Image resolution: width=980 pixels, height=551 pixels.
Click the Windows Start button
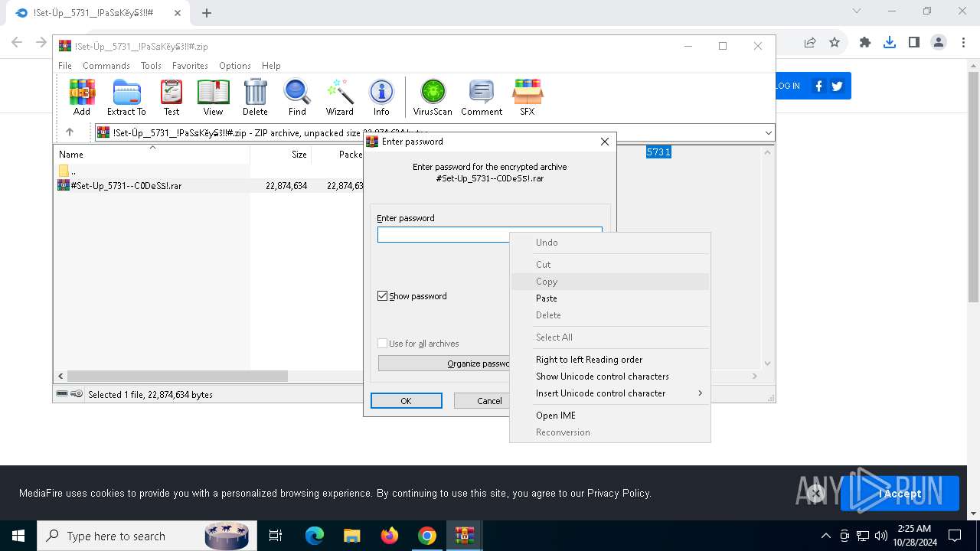click(18, 536)
